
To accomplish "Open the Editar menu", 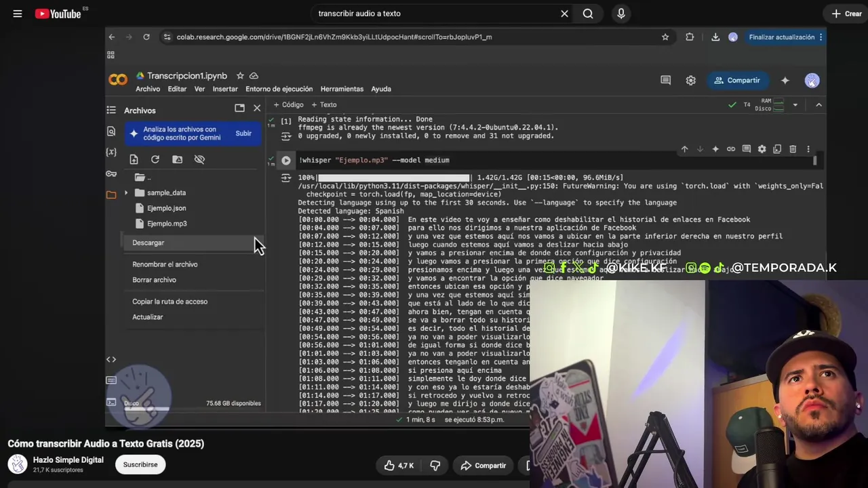I will click(x=177, y=89).
